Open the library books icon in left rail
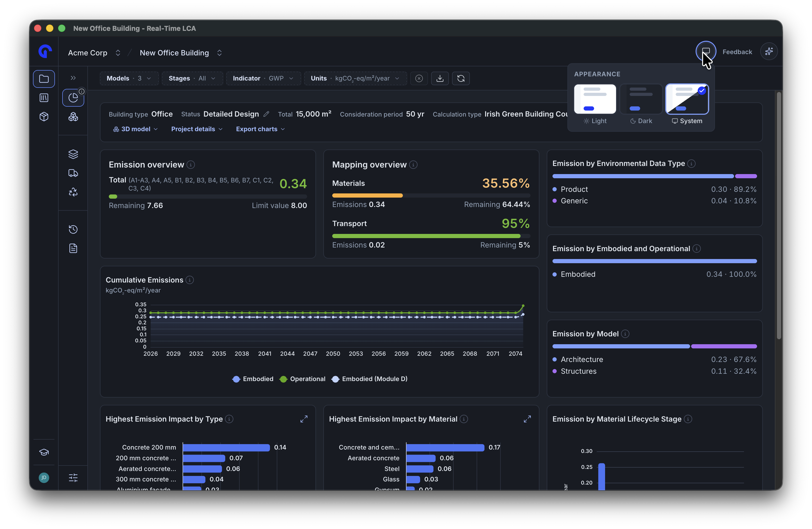This screenshot has width=812, height=529. pos(44,98)
